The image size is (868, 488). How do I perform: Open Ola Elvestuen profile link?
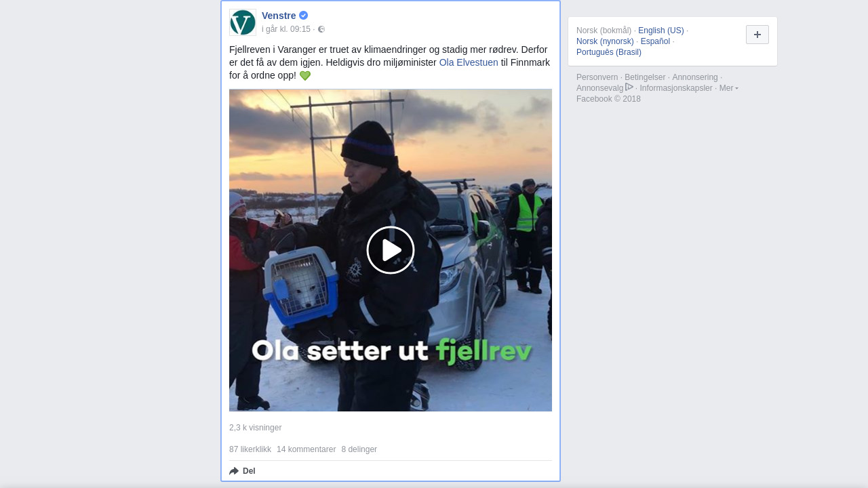point(469,62)
